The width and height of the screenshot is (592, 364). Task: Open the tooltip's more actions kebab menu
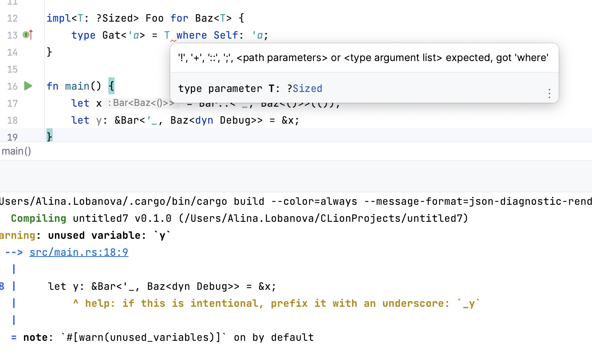point(549,94)
